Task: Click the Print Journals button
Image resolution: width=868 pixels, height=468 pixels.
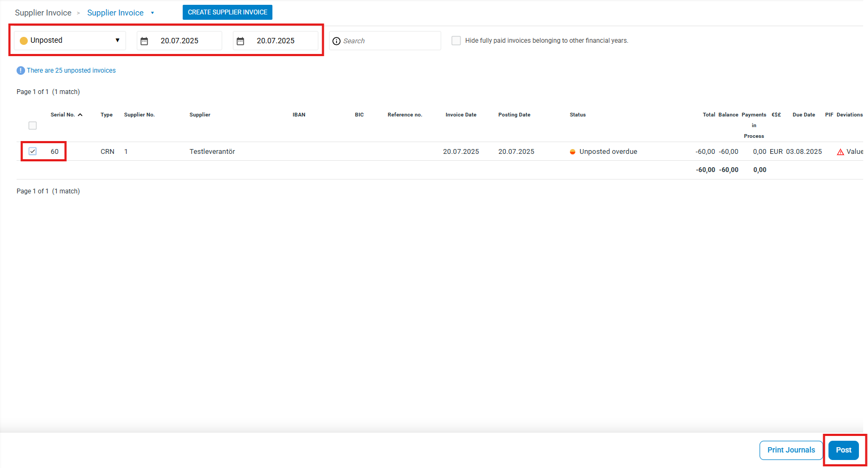Action: (791, 450)
